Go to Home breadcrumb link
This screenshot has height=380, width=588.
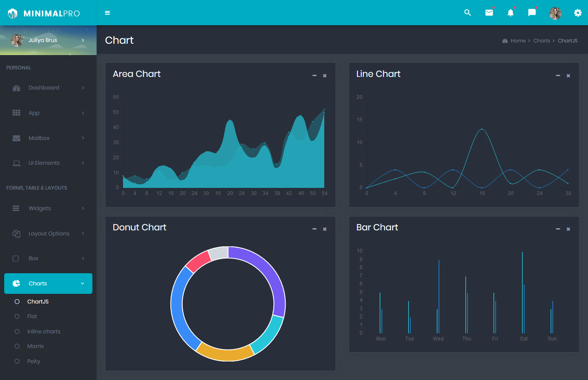pos(518,41)
